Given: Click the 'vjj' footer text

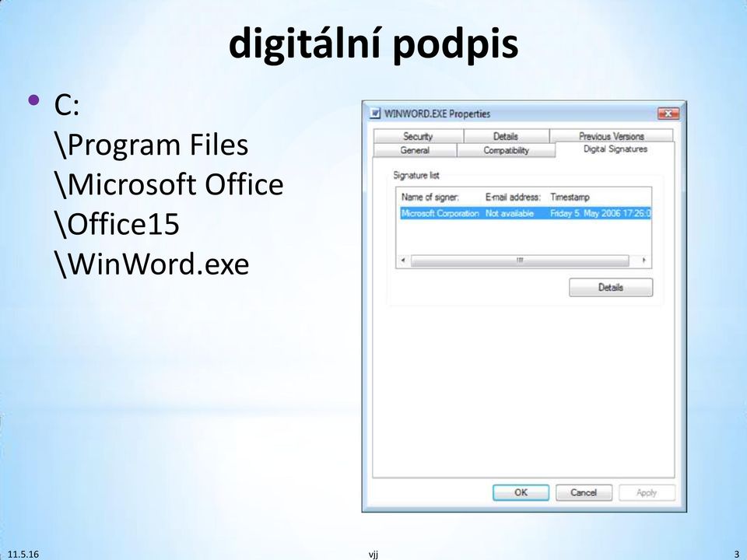Looking at the screenshot, I should pos(373,555).
